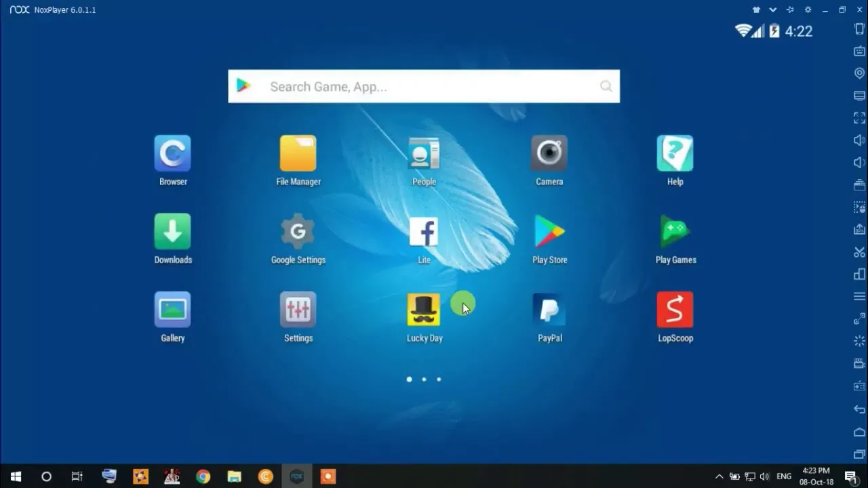Viewport: 868px width, 488px height.
Task: Click the taskbar speaker volume icon
Action: 765,476
